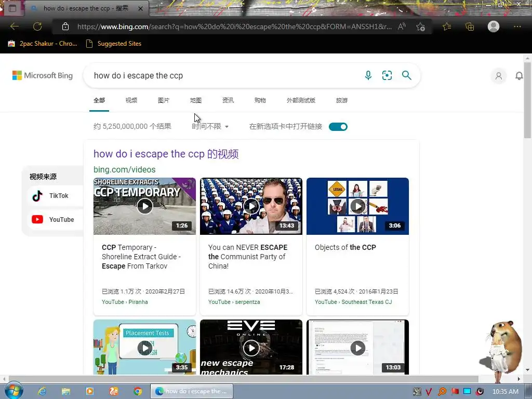Open File Explorer folder taskbar icon

tap(66, 391)
